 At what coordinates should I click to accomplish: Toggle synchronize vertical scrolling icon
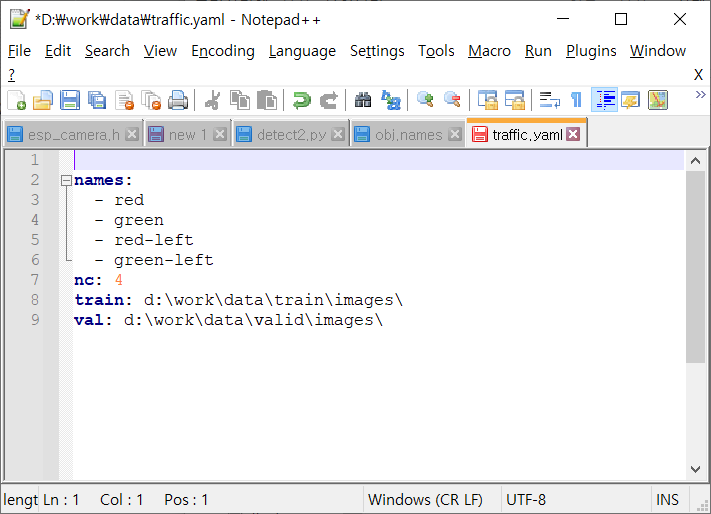pyautogui.click(x=488, y=100)
